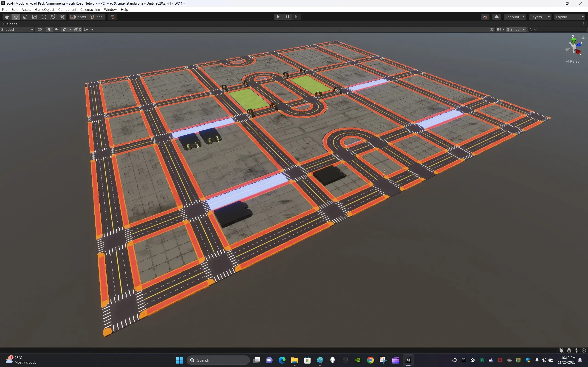Open the GameObject menu item
Image resolution: width=588 pixels, height=367 pixels.
pos(44,9)
